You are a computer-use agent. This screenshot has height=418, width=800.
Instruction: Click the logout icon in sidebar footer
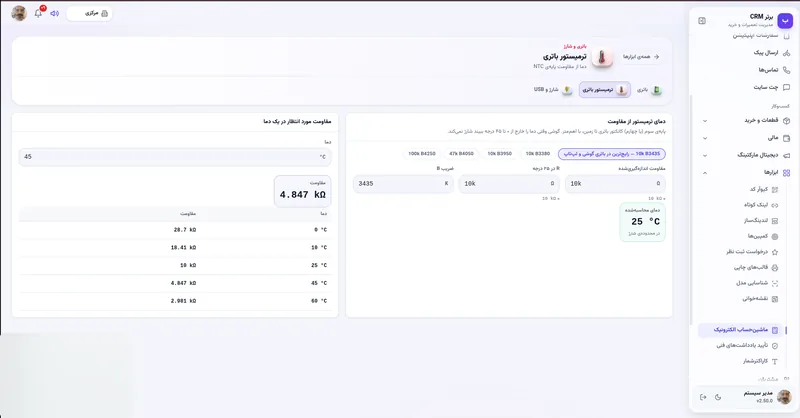tap(703, 397)
